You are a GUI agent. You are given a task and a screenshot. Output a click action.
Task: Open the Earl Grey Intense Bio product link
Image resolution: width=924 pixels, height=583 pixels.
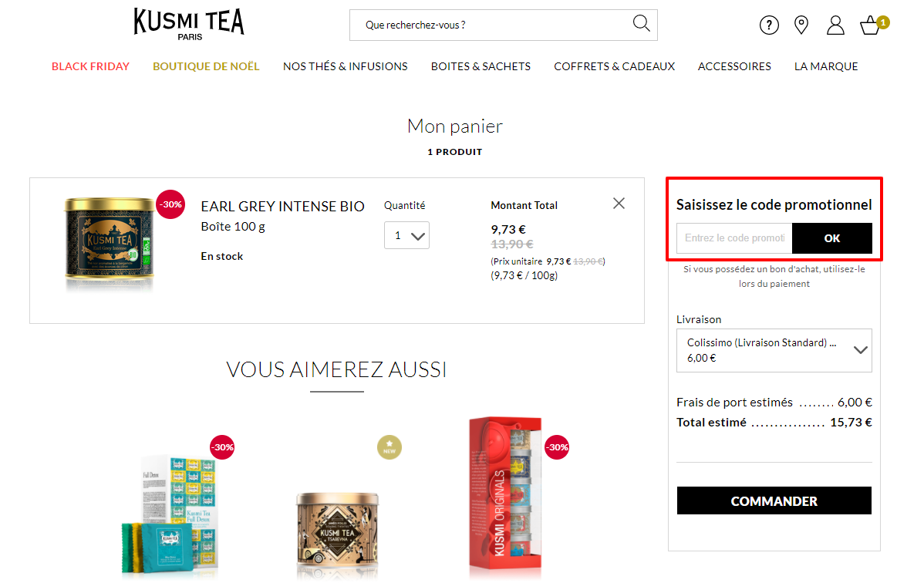coord(282,207)
